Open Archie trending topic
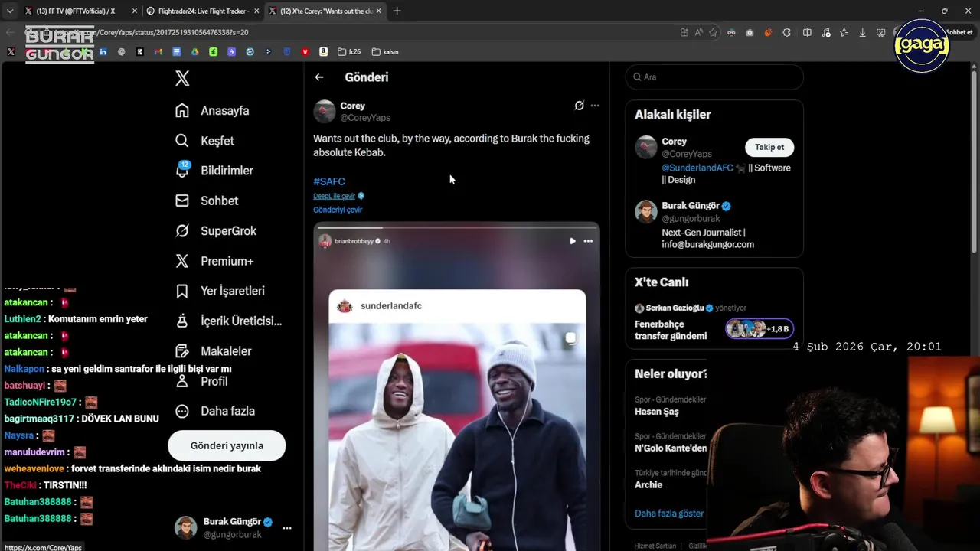This screenshot has width=980, height=551. 648,484
